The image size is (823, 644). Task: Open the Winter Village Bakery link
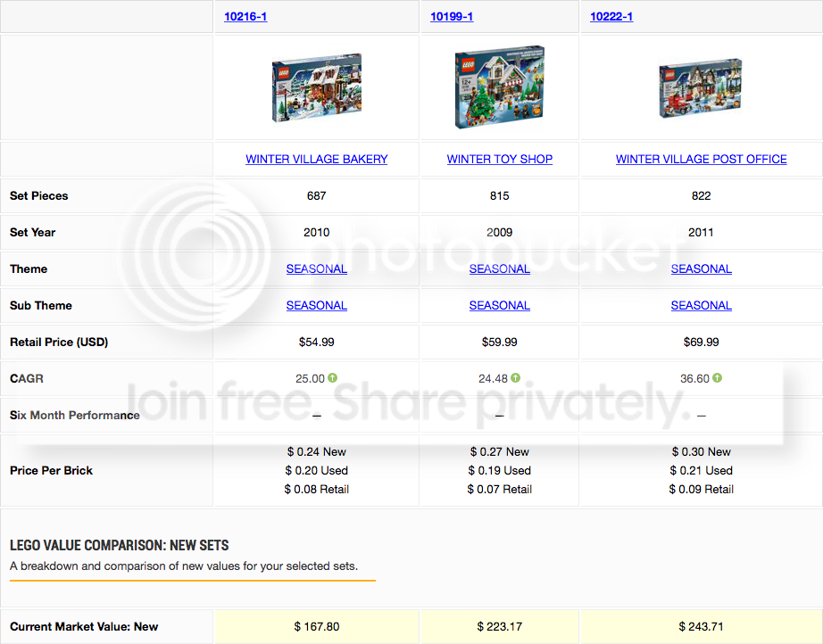click(x=317, y=159)
